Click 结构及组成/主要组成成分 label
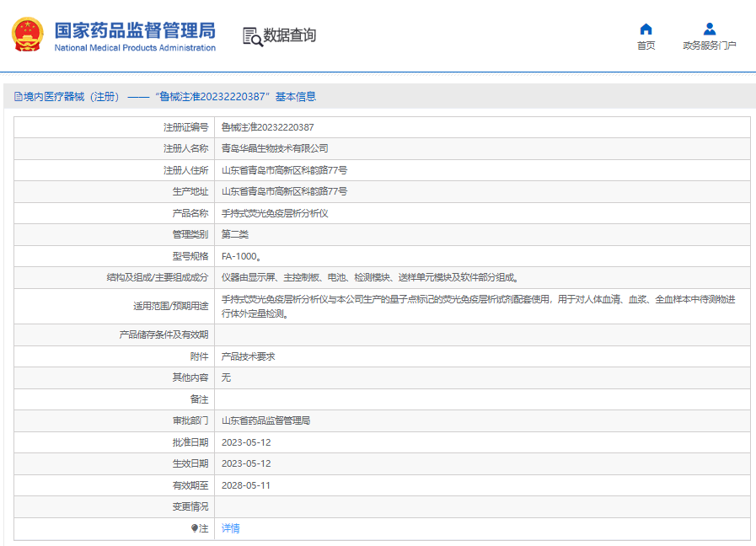The height and width of the screenshot is (546, 756). (x=158, y=277)
